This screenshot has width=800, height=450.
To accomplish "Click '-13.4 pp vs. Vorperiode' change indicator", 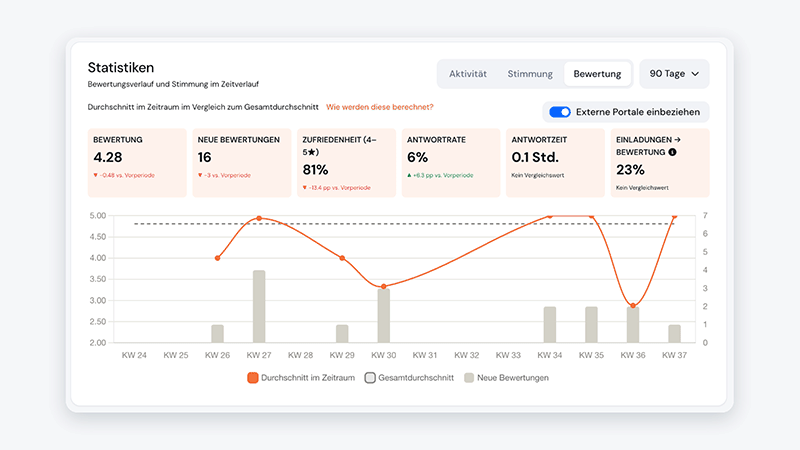I will tap(336, 188).
